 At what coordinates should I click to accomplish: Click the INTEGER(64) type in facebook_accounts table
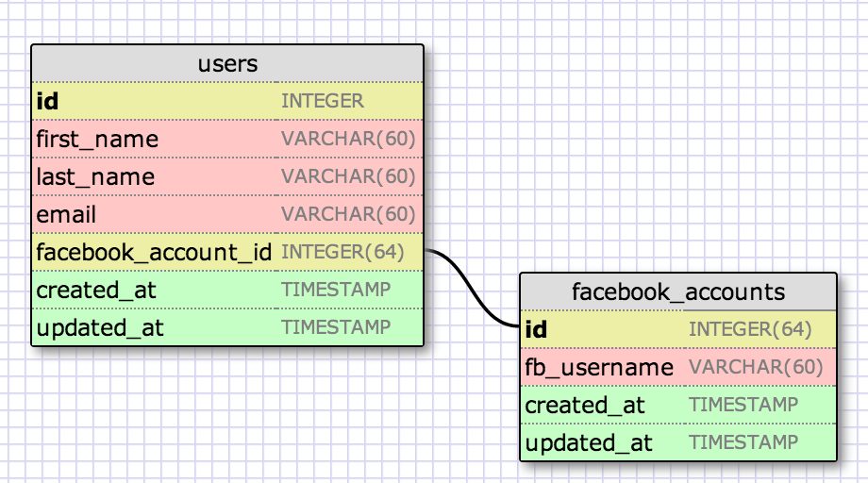pos(750,329)
